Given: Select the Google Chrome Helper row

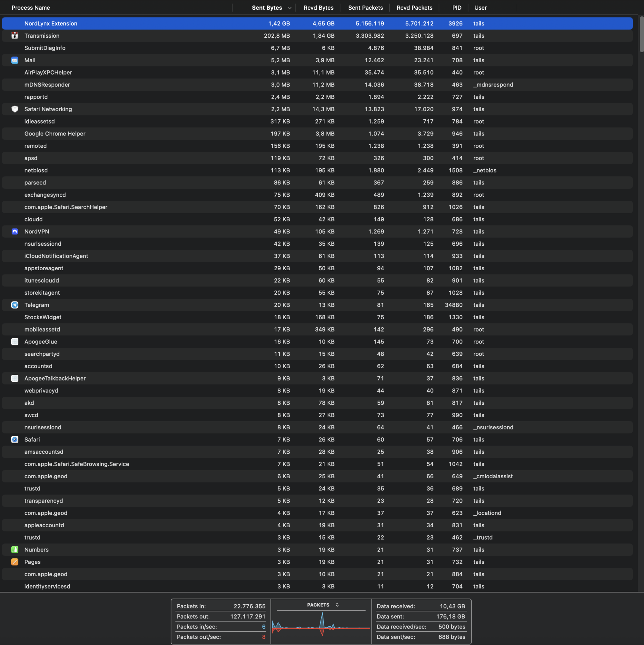Looking at the screenshot, I should click(134, 134).
